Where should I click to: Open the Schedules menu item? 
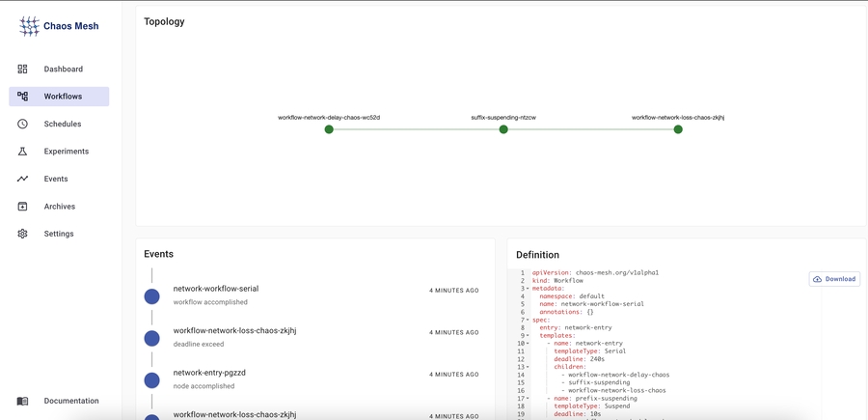coord(62,125)
